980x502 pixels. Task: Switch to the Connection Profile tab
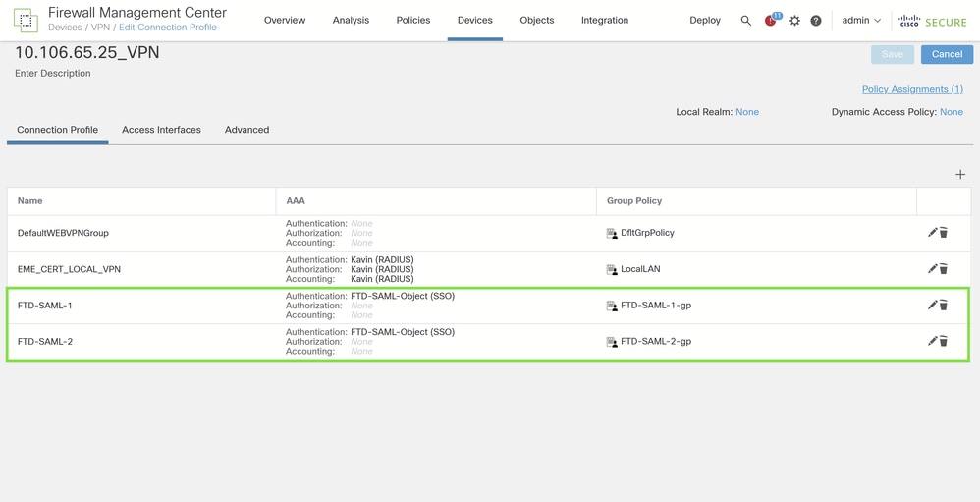click(x=58, y=130)
